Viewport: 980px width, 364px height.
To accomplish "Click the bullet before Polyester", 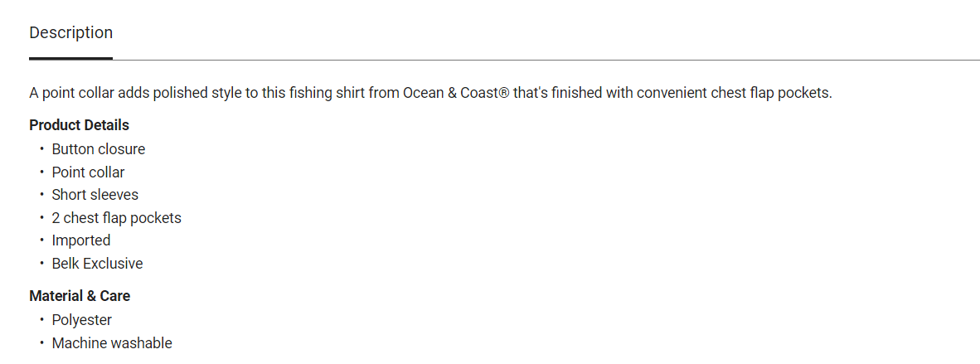I will (41, 320).
